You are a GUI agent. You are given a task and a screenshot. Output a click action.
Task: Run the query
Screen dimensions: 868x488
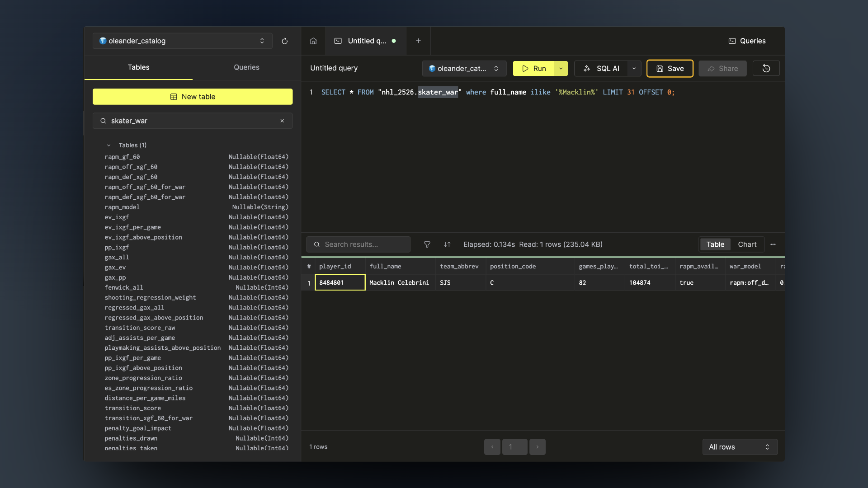pos(533,68)
